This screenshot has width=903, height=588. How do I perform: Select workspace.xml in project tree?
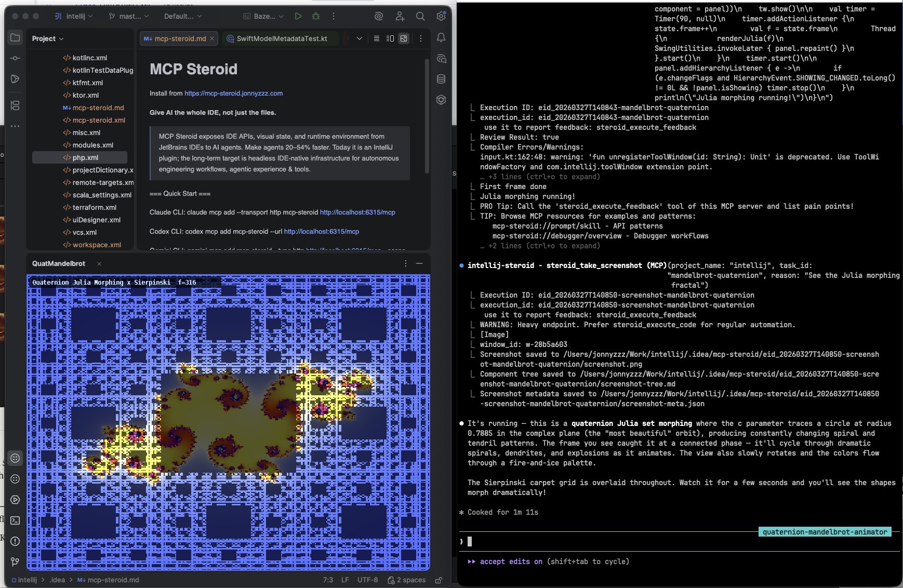click(x=91, y=245)
